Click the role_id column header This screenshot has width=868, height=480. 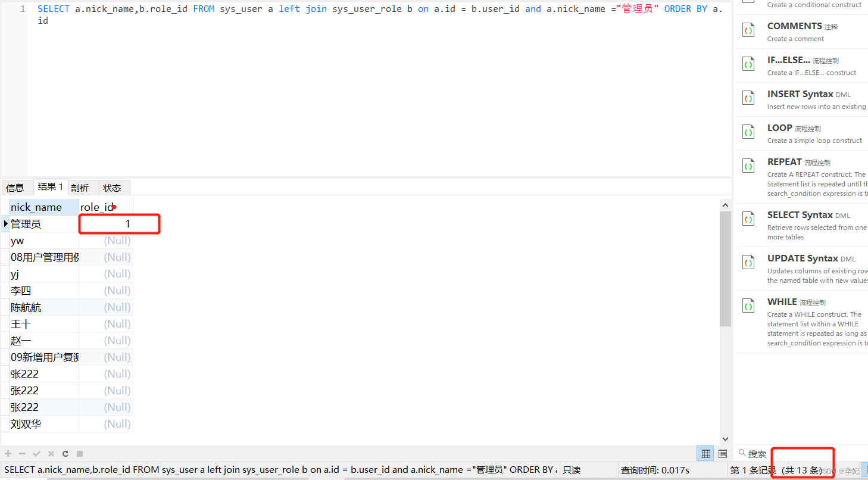[x=106, y=207]
